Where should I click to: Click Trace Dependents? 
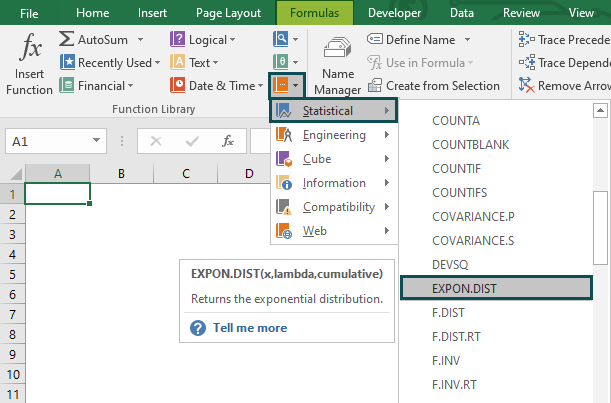tap(564, 63)
